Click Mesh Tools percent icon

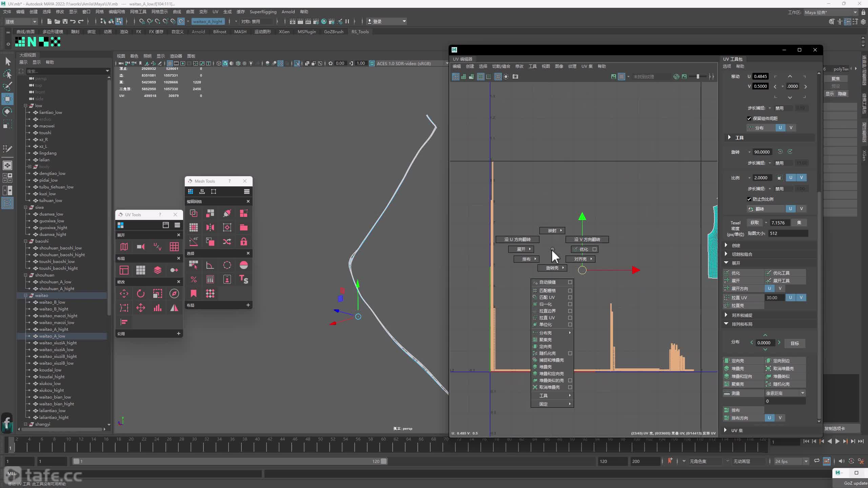[194, 279]
